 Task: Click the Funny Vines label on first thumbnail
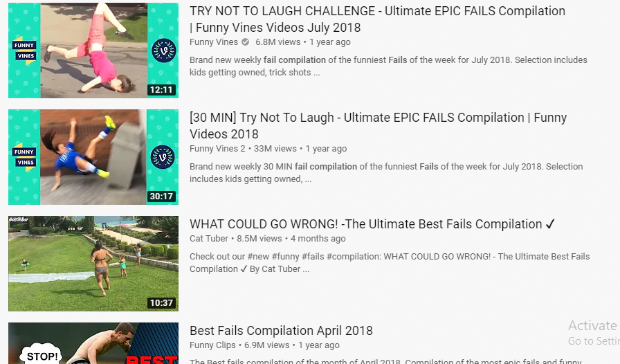(24, 51)
